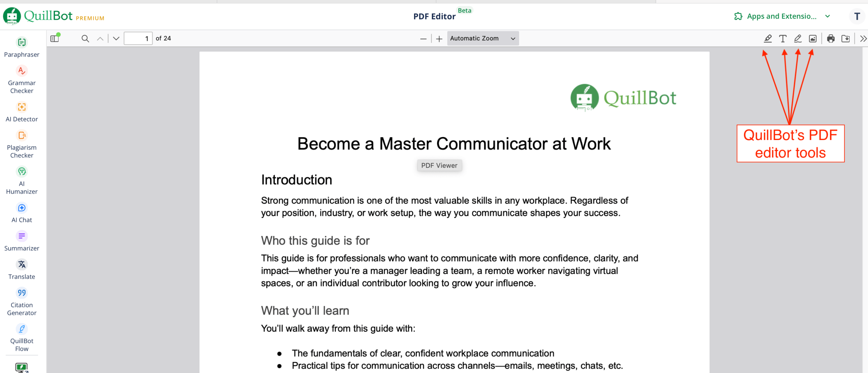Toggle the sidebar thumbnail panel
The image size is (868, 373).
point(54,38)
